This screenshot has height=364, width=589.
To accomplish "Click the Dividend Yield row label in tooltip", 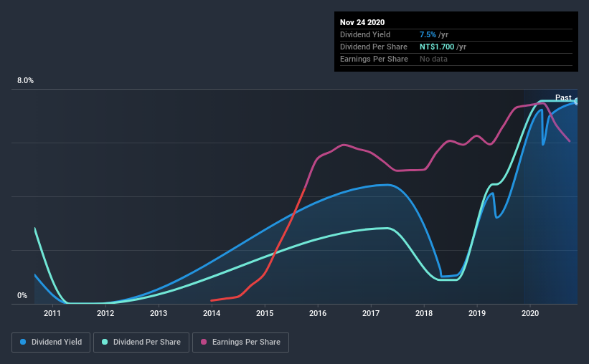I will [365, 34].
